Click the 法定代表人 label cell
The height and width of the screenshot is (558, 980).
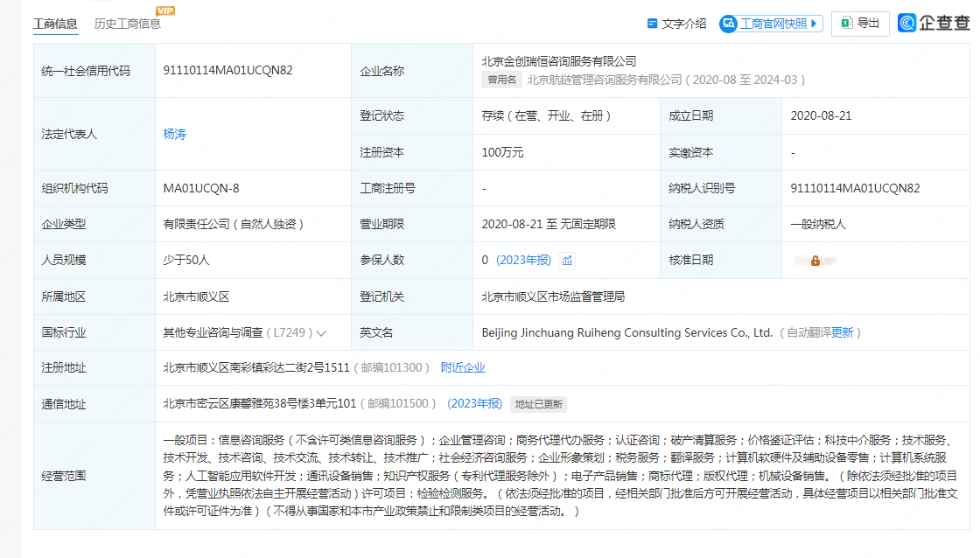tap(94, 135)
